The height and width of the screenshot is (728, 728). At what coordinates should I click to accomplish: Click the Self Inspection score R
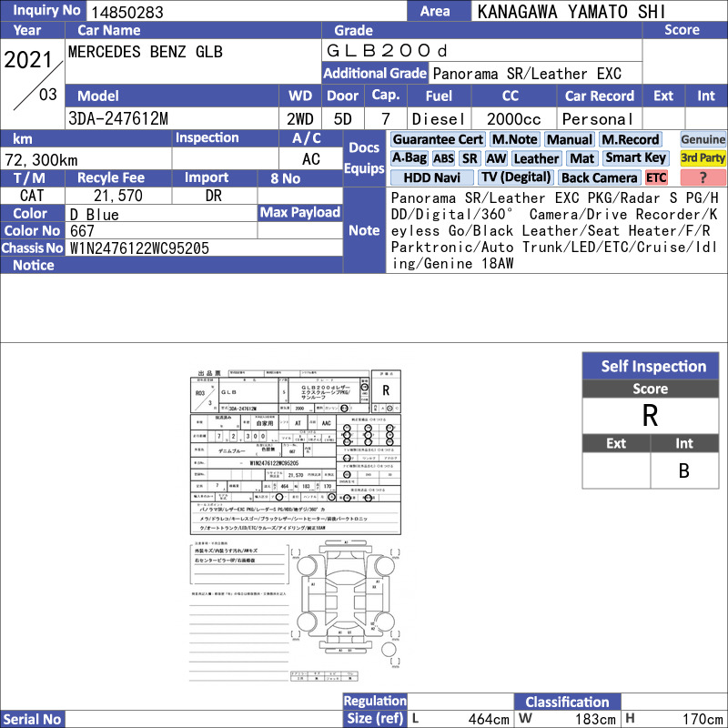pos(650,416)
